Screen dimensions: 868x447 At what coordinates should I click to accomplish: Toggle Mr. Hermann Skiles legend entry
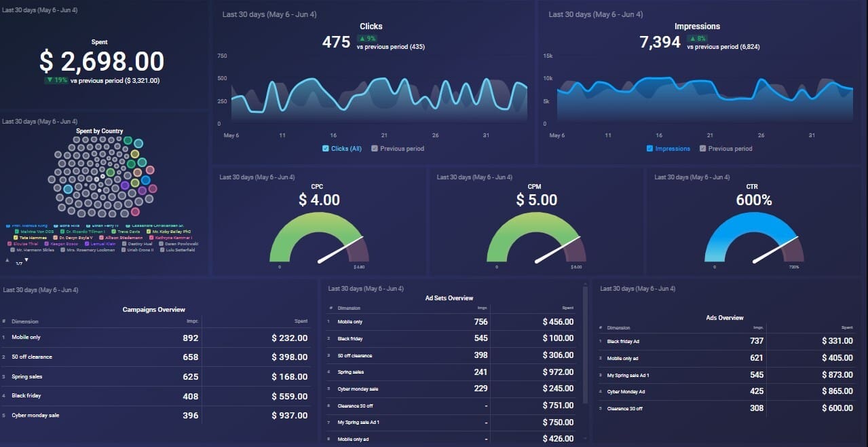12,250
